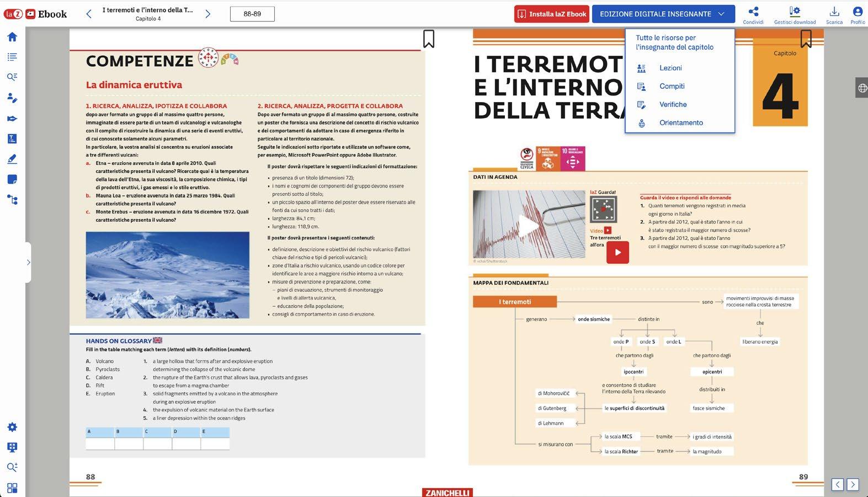Open the page thumbnails grid icon
The height and width of the screenshot is (497, 868).
tap(12, 488)
